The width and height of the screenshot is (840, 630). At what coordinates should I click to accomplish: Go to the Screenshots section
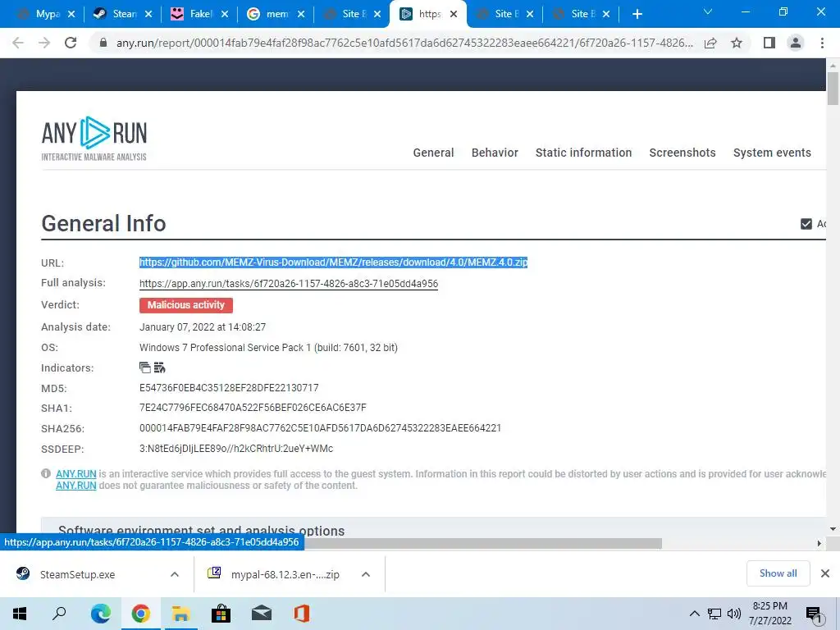682,153
